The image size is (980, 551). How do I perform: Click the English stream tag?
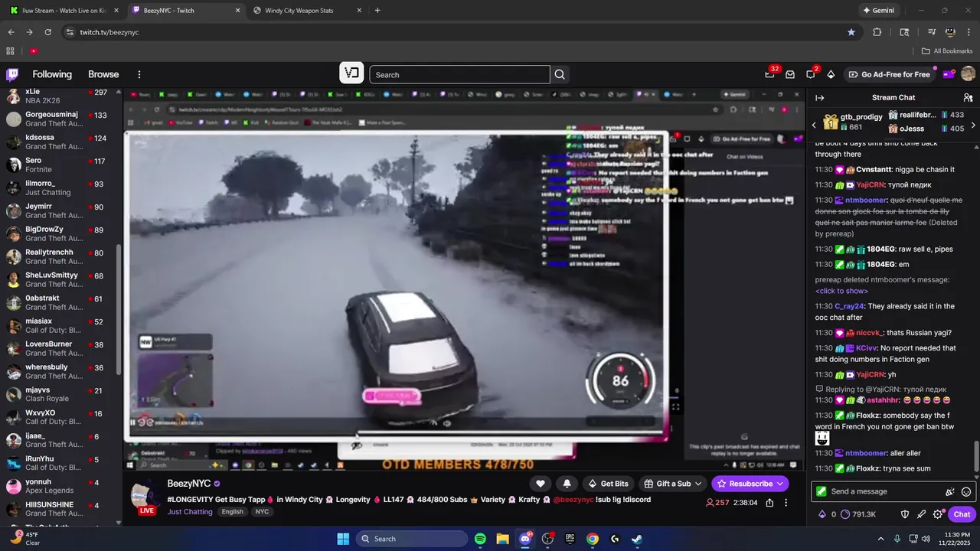(x=233, y=512)
